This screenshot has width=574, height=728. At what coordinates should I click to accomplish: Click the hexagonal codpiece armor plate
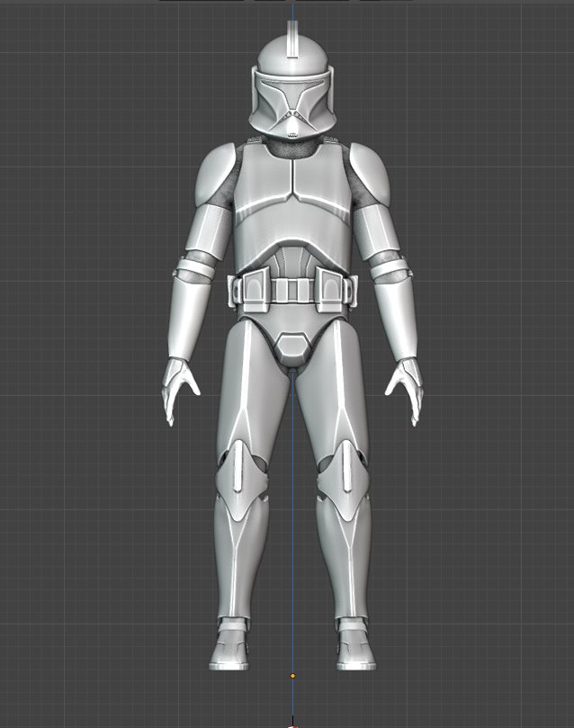tap(291, 350)
